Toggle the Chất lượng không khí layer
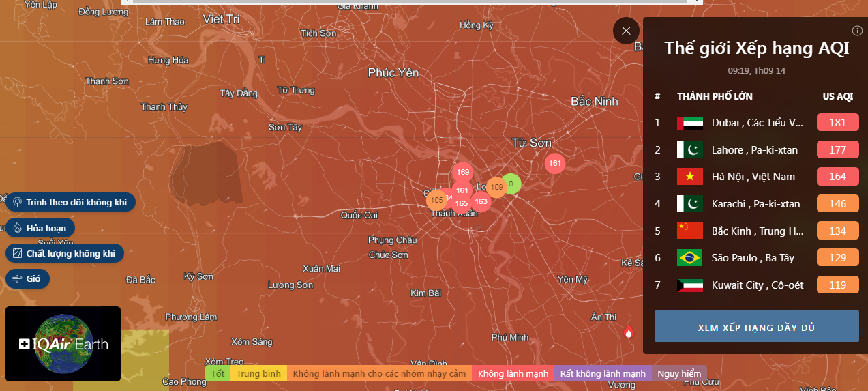 click(x=65, y=253)
